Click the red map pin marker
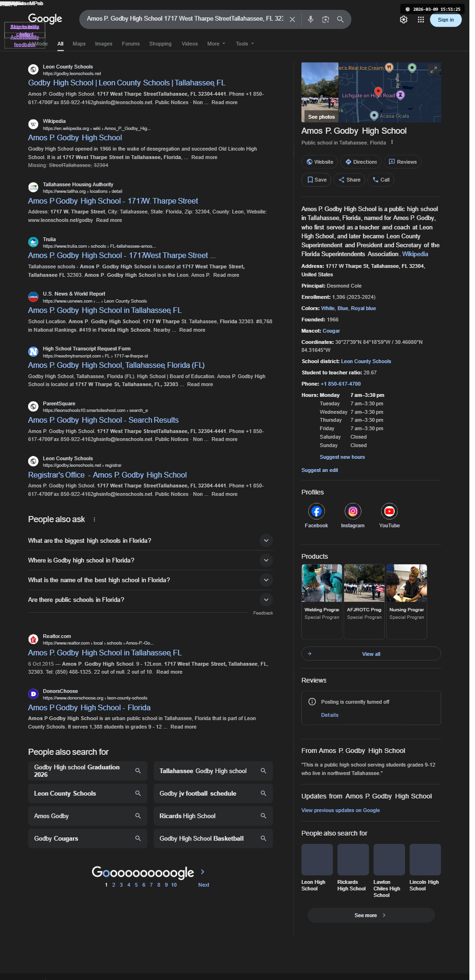 pos(378,91)
